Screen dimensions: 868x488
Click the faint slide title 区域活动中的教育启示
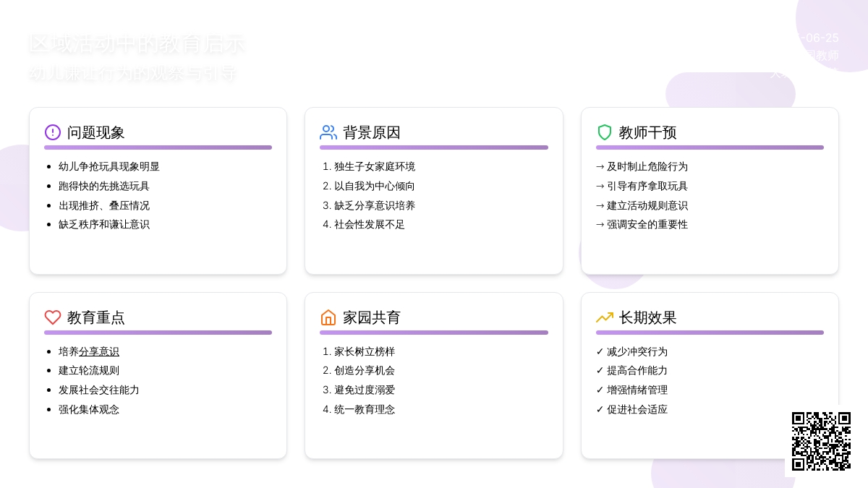(137, 44)
